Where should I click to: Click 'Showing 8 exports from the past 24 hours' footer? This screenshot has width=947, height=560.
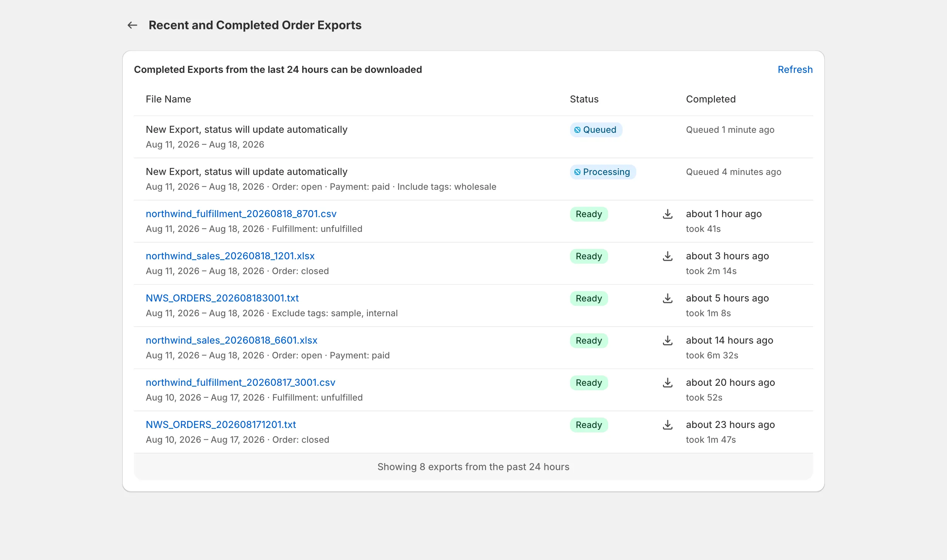(x=473, y=467)
